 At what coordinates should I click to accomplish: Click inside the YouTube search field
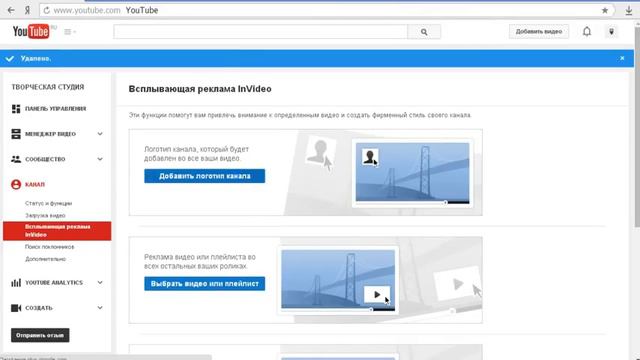coord(260,31)
